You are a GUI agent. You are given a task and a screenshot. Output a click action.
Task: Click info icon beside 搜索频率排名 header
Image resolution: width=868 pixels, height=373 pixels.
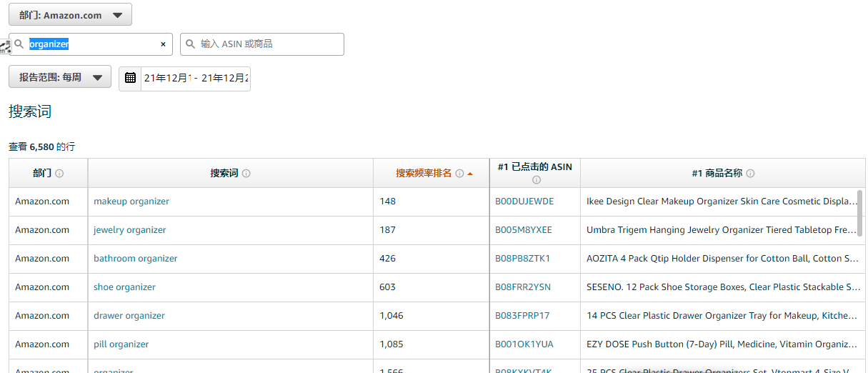[459, 174]
